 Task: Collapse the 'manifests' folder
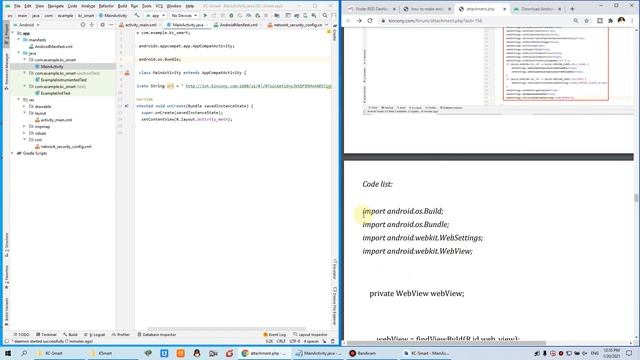[x=19, y=40]
